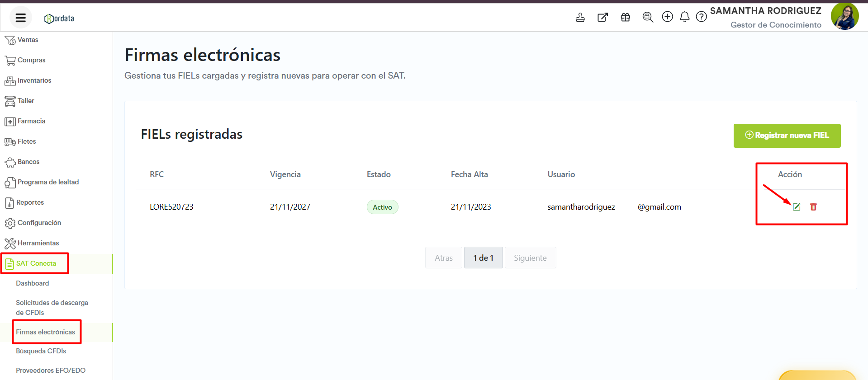The height and width of the screenshot is (380, 868).
Task: Open the magnifier search icon
Action: click(648, 17)
